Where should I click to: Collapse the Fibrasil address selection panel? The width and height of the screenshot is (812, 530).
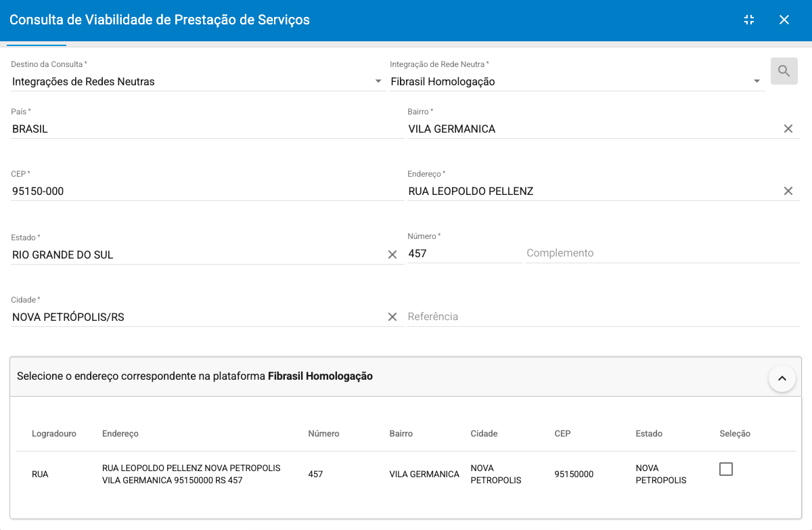click(x=782, y=378)
